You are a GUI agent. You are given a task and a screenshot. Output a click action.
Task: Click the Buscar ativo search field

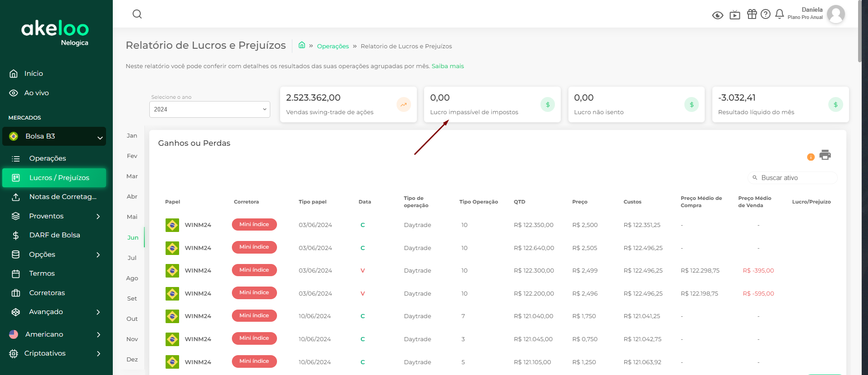[x=793, y=178]
